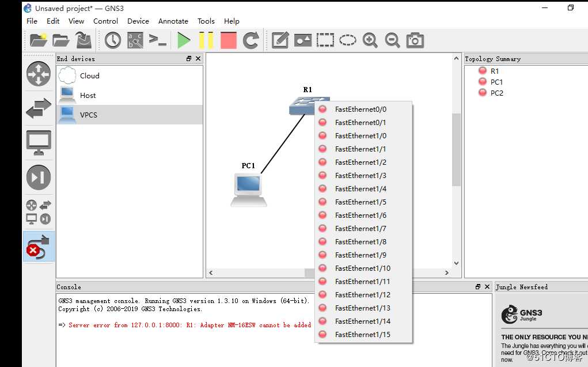This screenshot has height=367, width=588.
Task: Save the project toolbar icon
Action: tap(84, 40)
